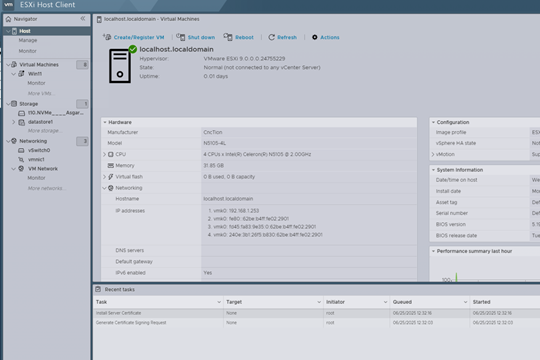
Task: Click the t10.NVMe device icon
Action: point(21,113)
